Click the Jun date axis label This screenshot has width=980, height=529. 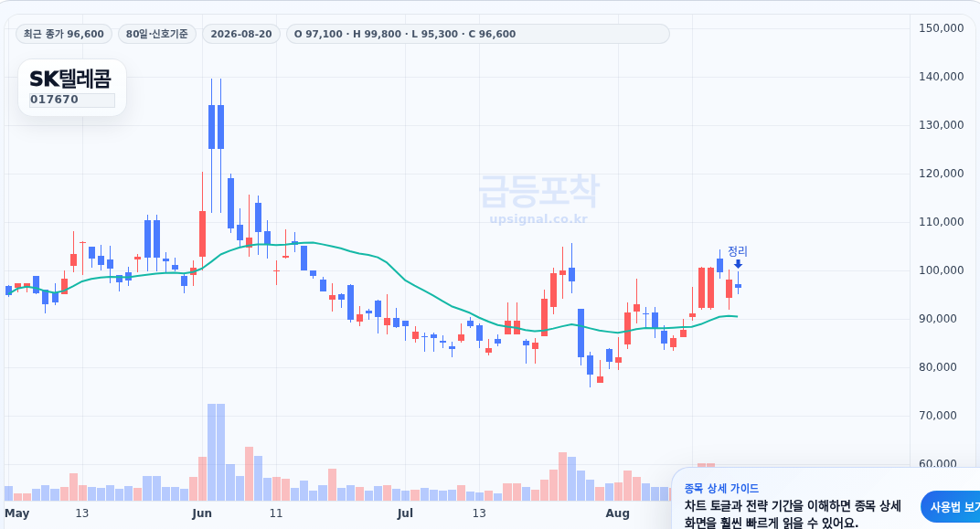coord(202,513)
